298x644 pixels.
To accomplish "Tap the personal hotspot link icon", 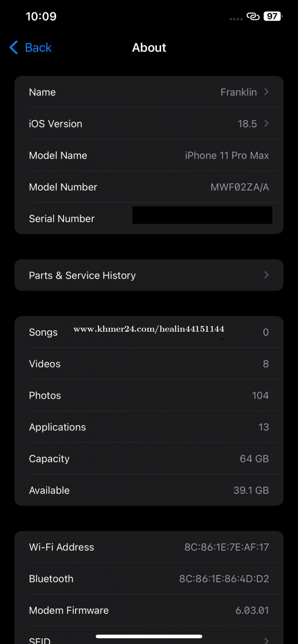I will point(253,17).
